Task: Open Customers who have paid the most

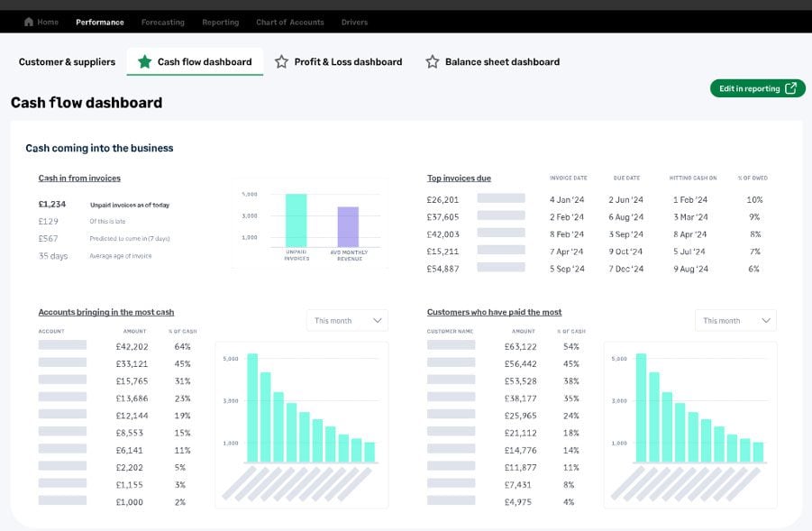Action: [x=495, y=312]
